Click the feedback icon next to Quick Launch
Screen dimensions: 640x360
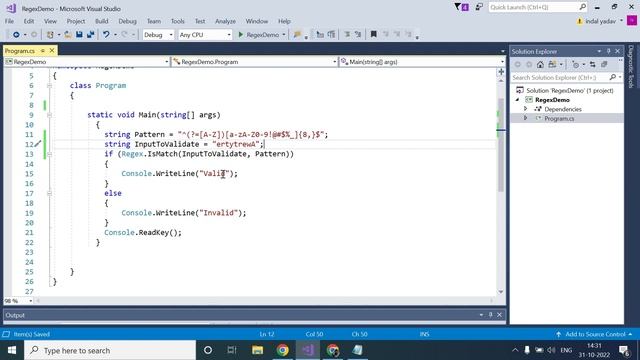coord(479,7)
